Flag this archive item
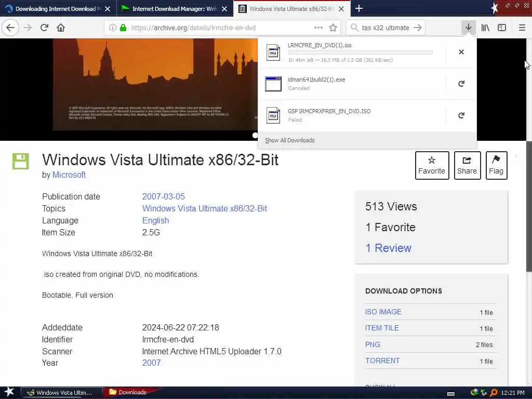Screen dimensions: 532x399 coord(496,165)
